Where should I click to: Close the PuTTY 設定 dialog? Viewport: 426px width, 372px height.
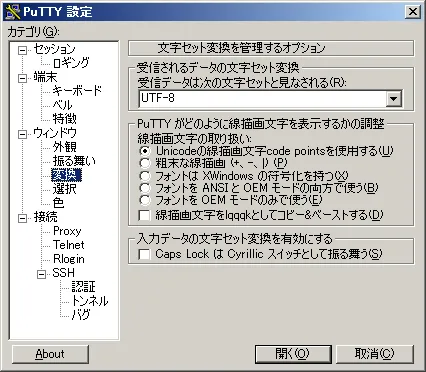pyautogui.click(x=413, y=12)
